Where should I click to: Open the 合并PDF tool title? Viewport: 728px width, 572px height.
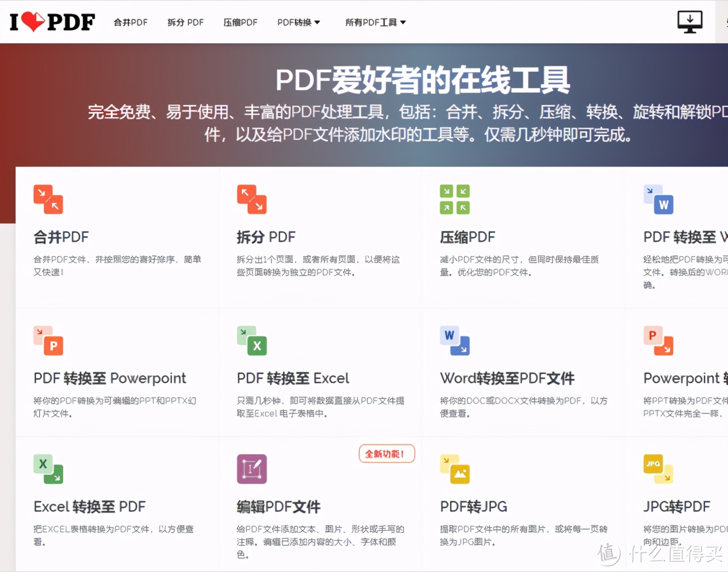[61, 237]
